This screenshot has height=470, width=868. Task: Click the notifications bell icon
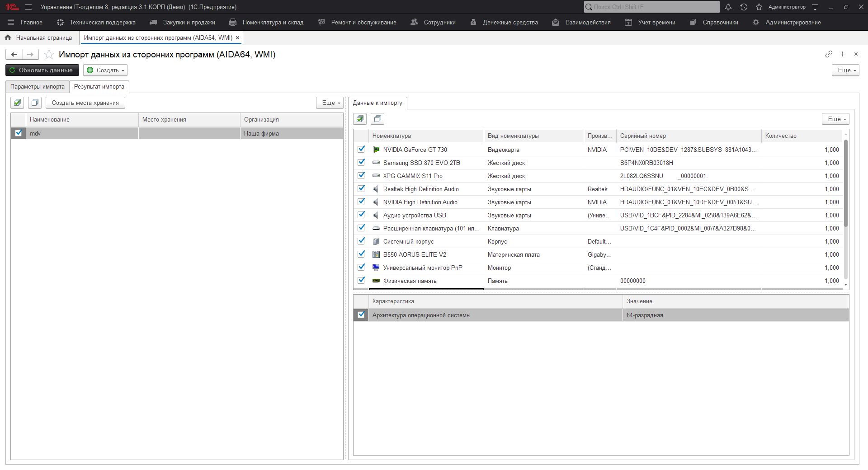(728, 7)
